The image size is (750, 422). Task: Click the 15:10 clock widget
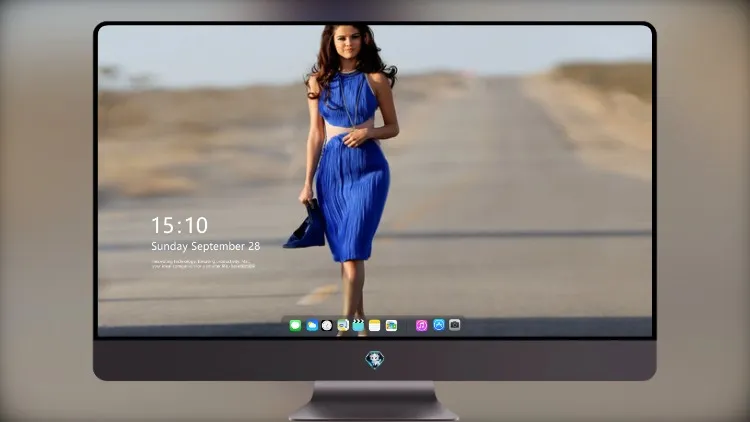(x=179, y=225)
